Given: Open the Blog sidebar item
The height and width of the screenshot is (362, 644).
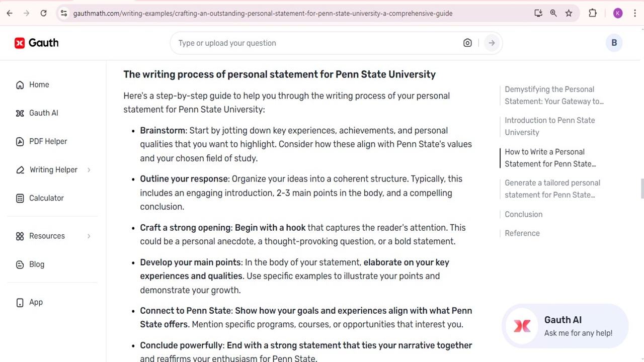Looking at the screenshot, I should pos(36,264).
